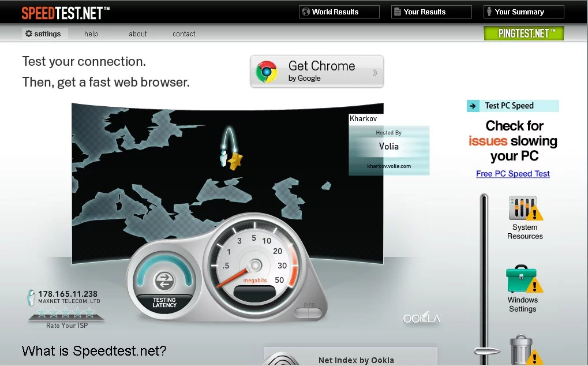Image resolution: width=588 pixels, height=366 pixels.
Task: Click the Chrome logo icon
Action: (x=266, y=72)
